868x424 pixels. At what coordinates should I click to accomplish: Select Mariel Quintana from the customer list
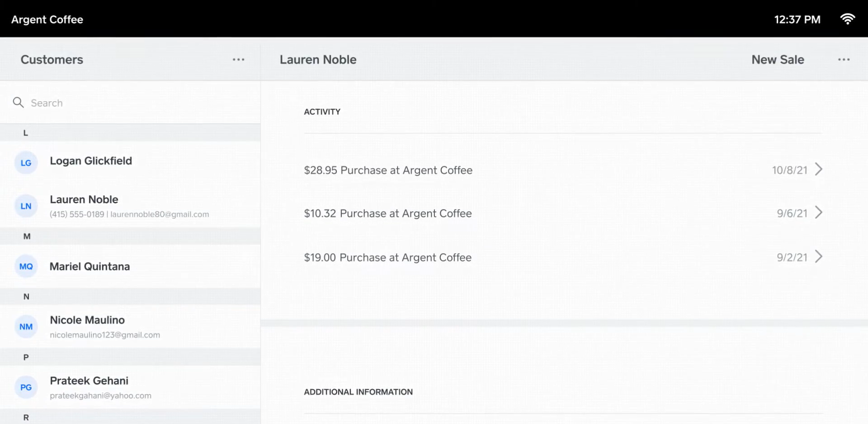(x=90, y=267)
